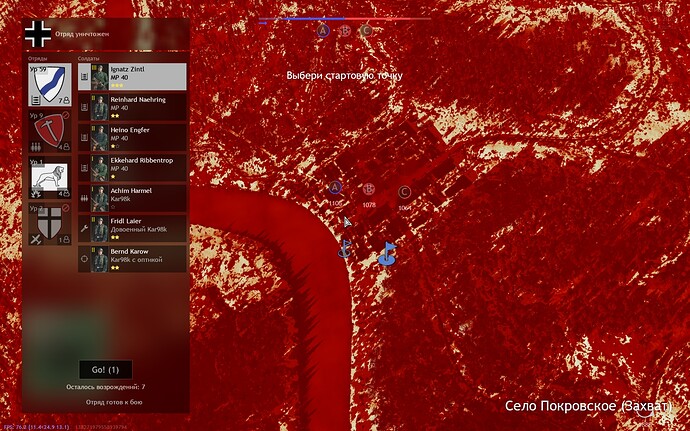Choose the large blue flag spawn point
690x431 pixels.
(x=387, y=254)
